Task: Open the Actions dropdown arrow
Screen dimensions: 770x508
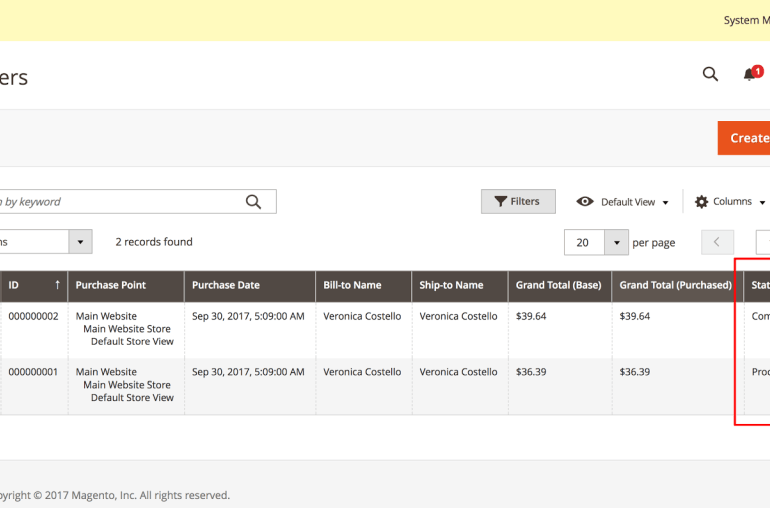Action: point(81,242)
